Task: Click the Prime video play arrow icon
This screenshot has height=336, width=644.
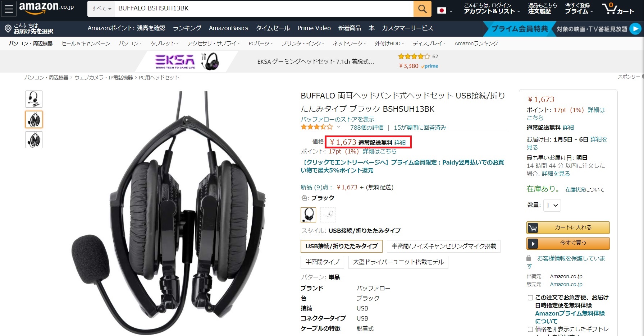Action: click(635, 29)
